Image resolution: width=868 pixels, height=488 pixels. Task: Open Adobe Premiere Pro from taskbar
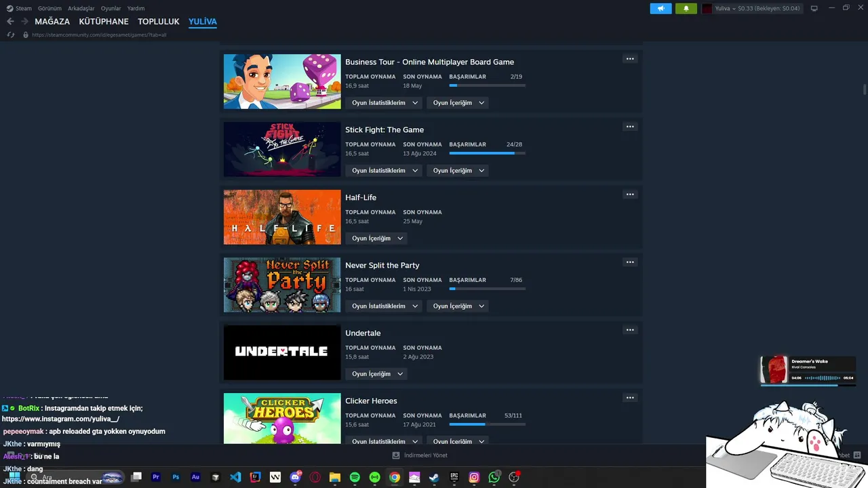(156, 477)
